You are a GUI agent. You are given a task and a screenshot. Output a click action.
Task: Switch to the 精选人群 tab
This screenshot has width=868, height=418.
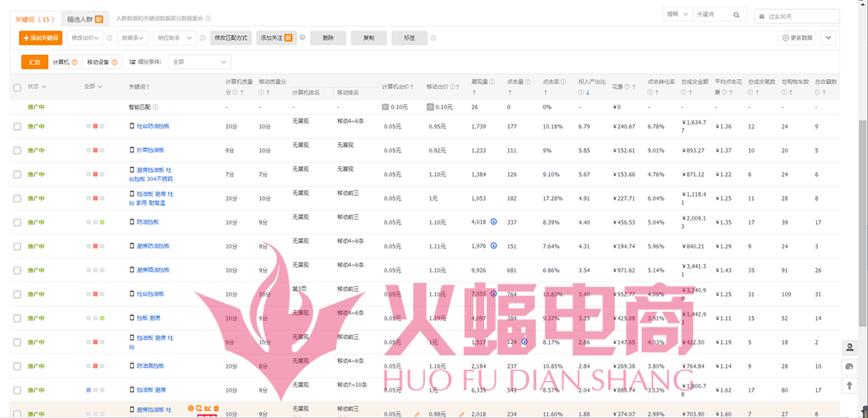point(85,19)
